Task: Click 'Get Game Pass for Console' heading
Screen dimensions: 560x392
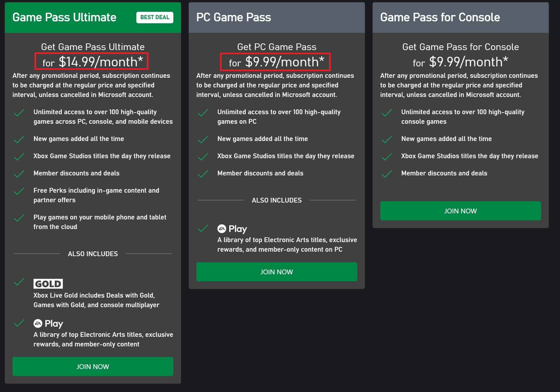Action: [460, 47]
